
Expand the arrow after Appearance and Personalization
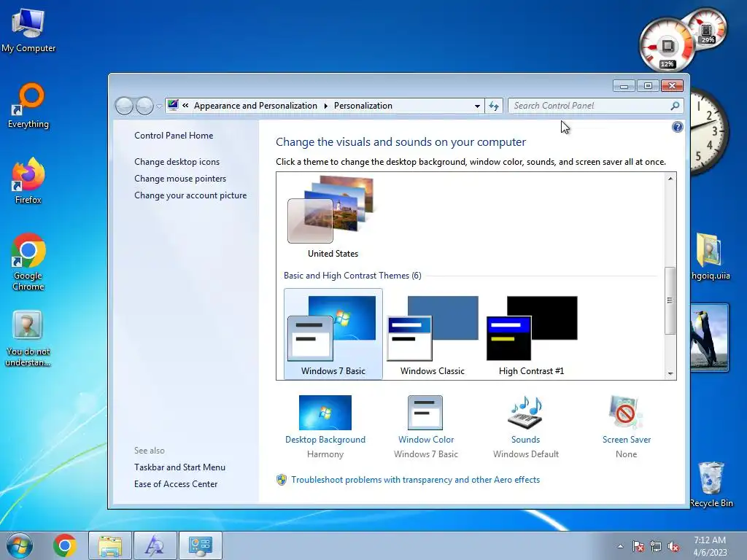(326, 106)
